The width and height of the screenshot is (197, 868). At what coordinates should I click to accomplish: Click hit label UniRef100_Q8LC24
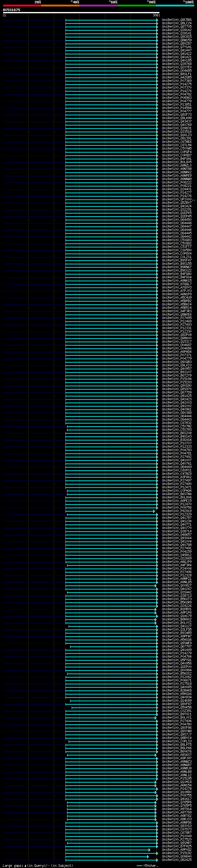177,23
